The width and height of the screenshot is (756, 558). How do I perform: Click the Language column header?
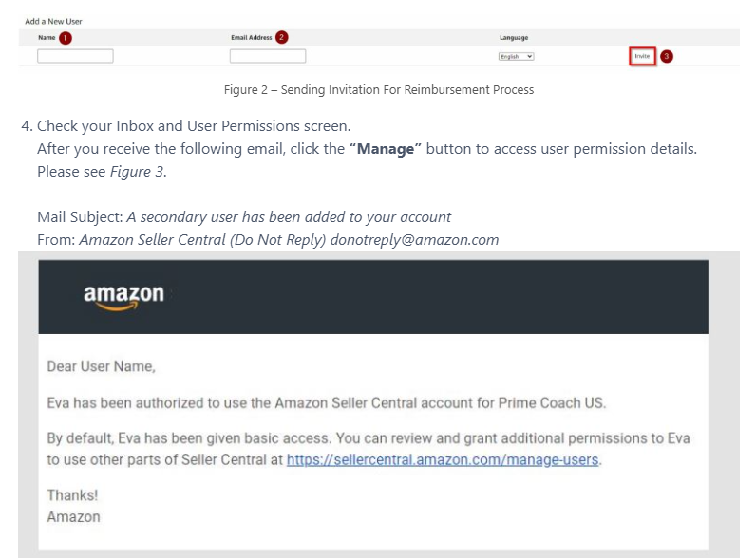(514, 38)
